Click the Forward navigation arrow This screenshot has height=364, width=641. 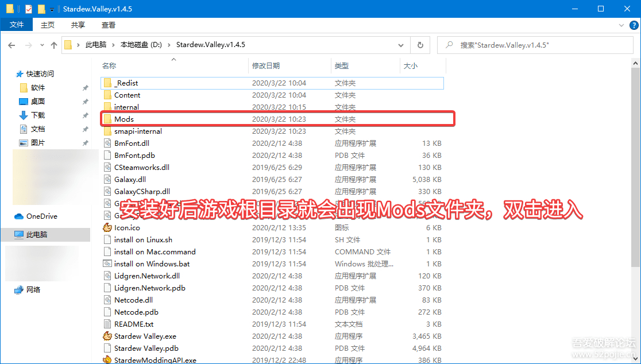[29, 45]
